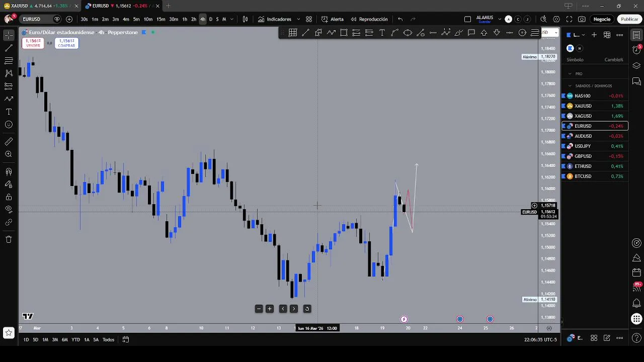Viewport: 644px width, 362px height.
Task: Expand indicators favorites dropdown arrow
Action: click(x=298, y=19)
